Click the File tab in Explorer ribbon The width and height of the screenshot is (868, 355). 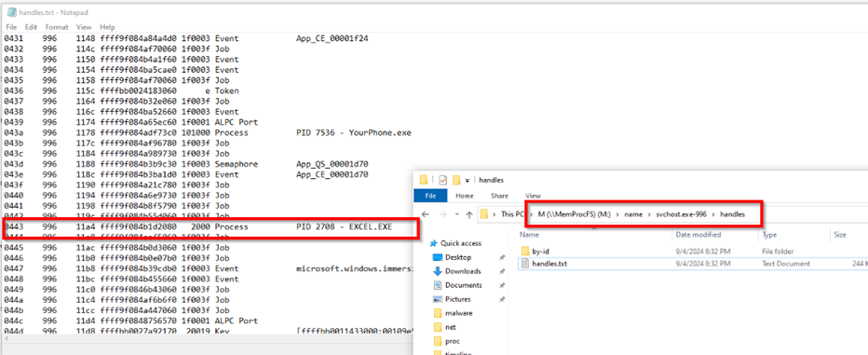(x=430, y=196)
